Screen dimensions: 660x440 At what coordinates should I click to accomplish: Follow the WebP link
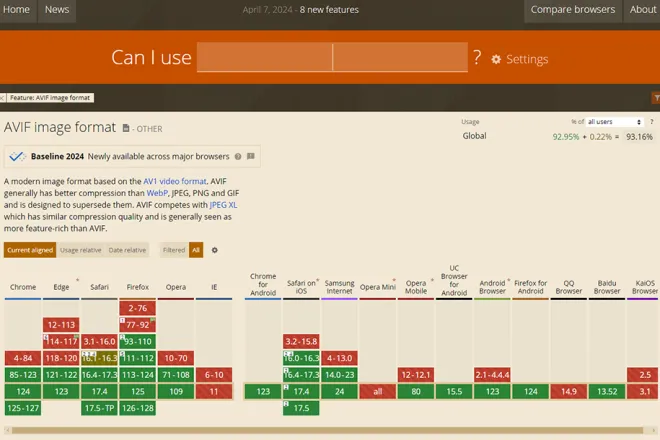tap(157, 193)
